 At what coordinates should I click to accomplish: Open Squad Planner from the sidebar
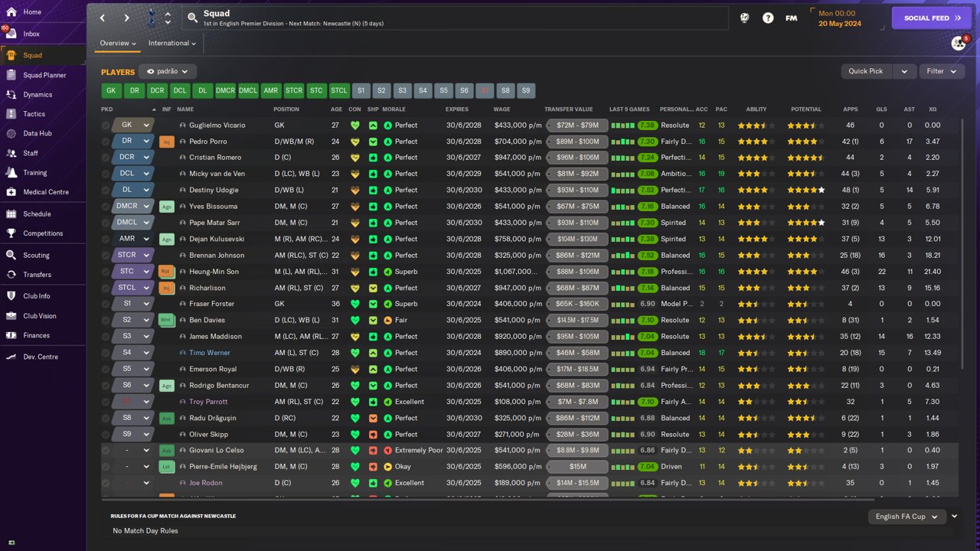43,75
